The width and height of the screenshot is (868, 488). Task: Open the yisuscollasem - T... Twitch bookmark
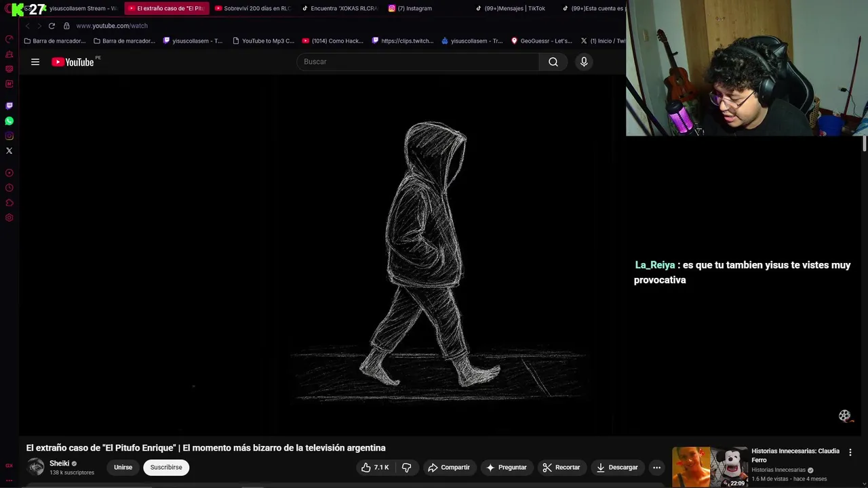coord(193,41)
